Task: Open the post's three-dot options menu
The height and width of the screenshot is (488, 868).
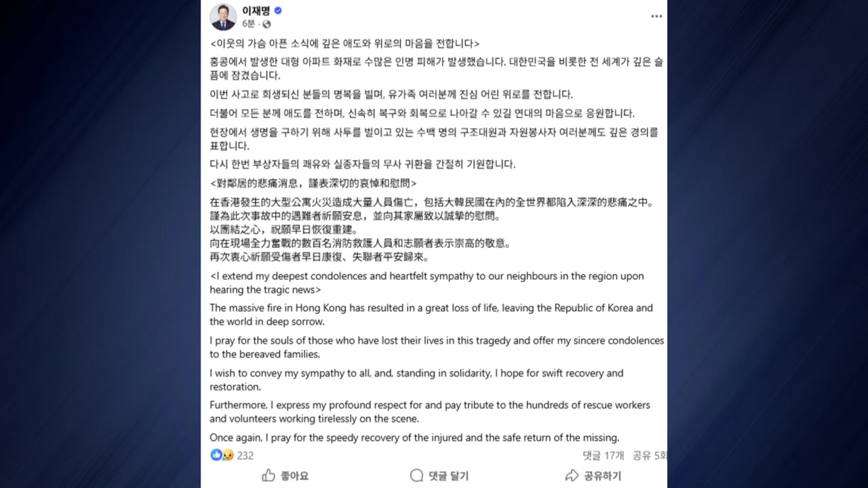Action: (656, 16)
